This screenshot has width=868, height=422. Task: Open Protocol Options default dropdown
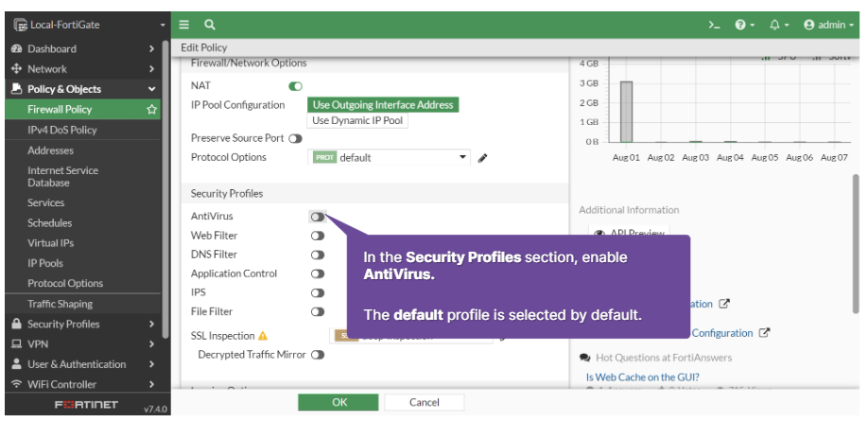click(x=389, y=157)
